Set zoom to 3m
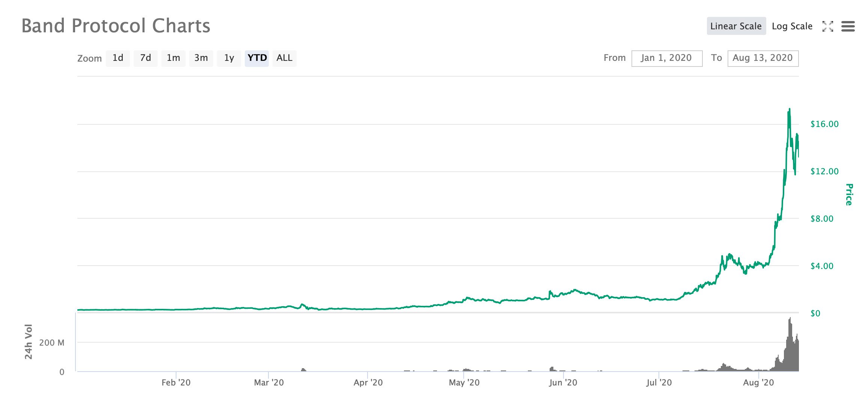This screenshot has width=868, height=399. [x=201, y=58]
